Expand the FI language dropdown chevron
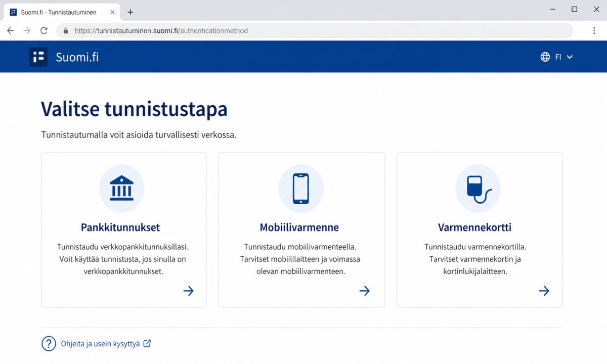This screenshot has height=364, width=607. [570, 57]
